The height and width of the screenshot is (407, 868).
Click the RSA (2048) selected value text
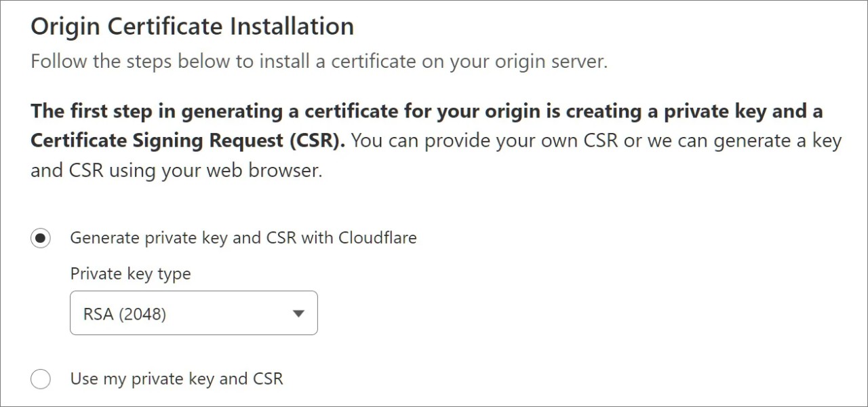125,314
